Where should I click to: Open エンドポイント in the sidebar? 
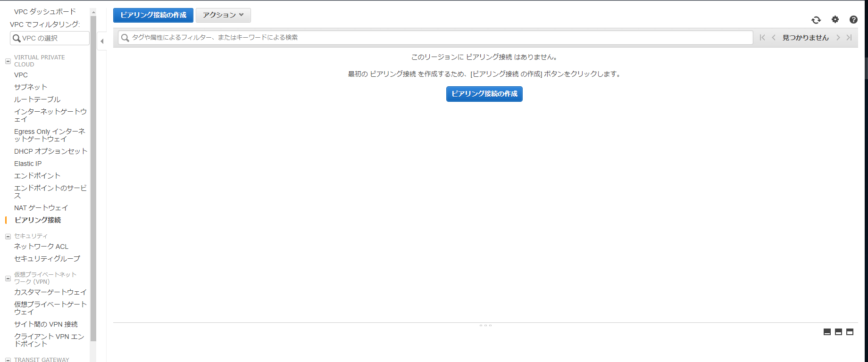(x=37, y=176)
